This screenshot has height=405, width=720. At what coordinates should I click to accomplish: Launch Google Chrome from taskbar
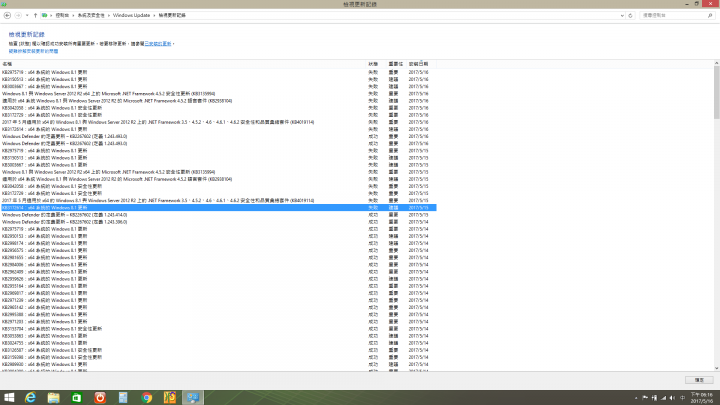pyautogui.click(x=146, y=398)
